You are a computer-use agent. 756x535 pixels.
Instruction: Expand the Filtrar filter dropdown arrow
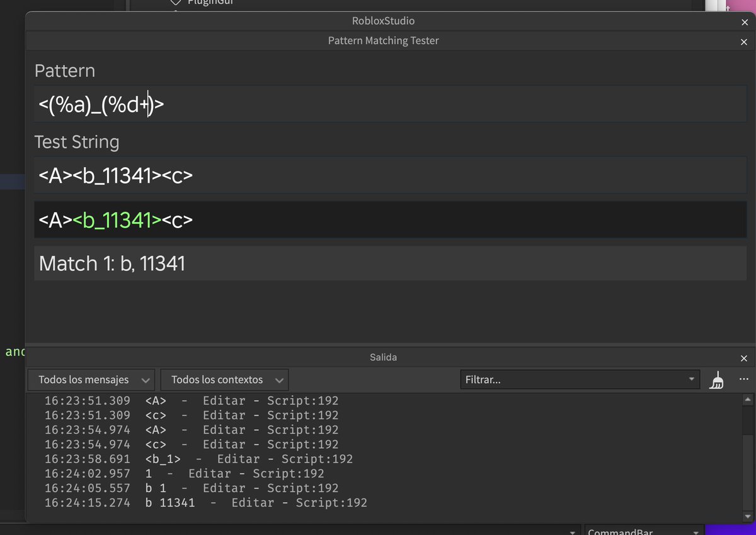tap(691, 380)
